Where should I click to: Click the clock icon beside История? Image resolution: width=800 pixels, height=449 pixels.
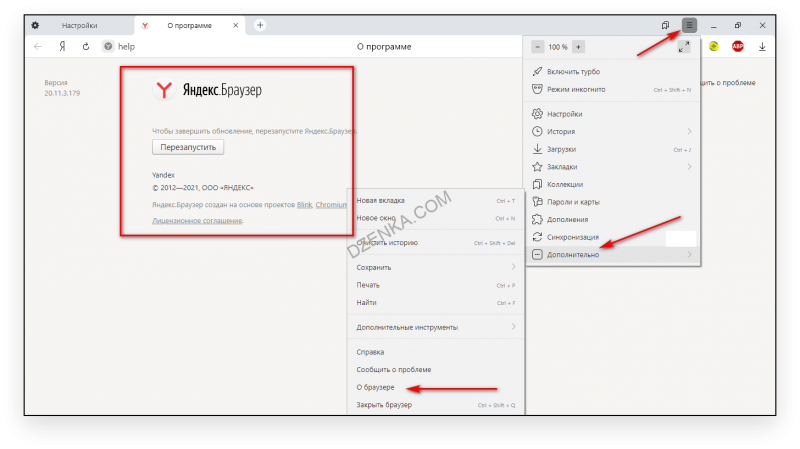[537, 131]
